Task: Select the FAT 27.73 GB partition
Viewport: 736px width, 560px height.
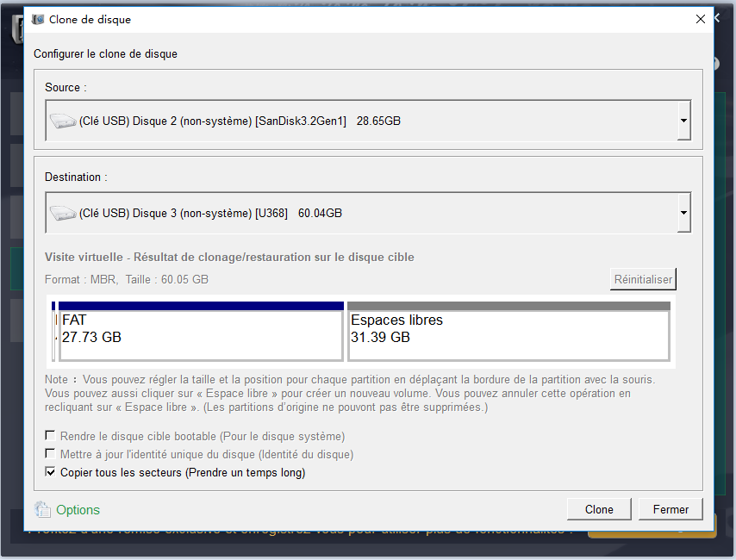Action: [x=200, y=334]
